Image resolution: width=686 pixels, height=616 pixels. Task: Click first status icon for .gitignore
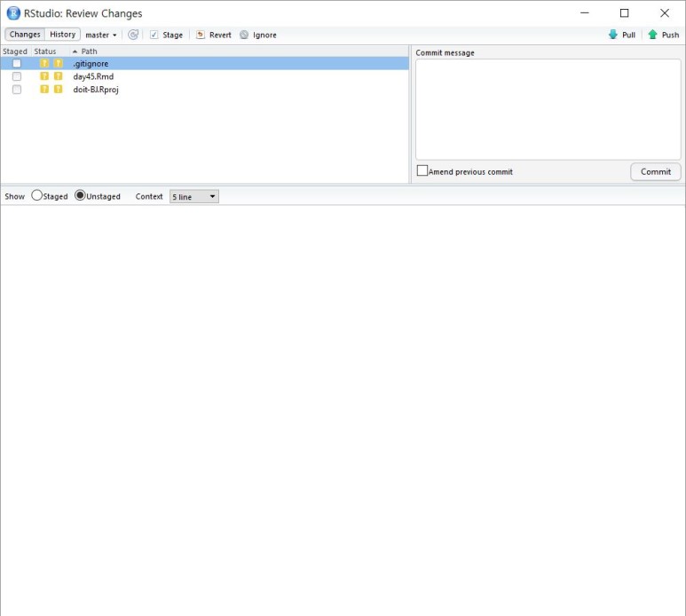[44, 63]
